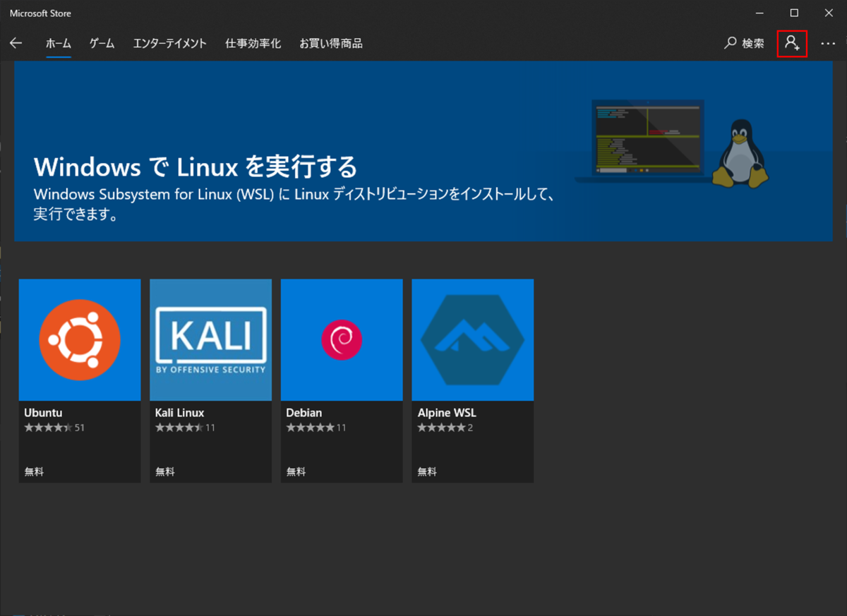Click the Ubuntu app name
This screenshot has height=616, width=847.
click(44, 413)
